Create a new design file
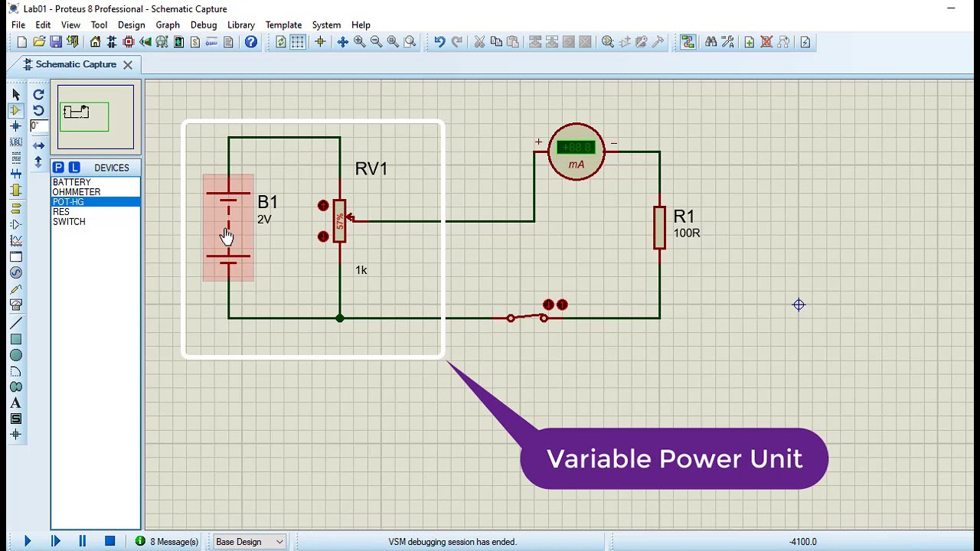The height and width of the screenshot is (551, 980). coord(21,42)
